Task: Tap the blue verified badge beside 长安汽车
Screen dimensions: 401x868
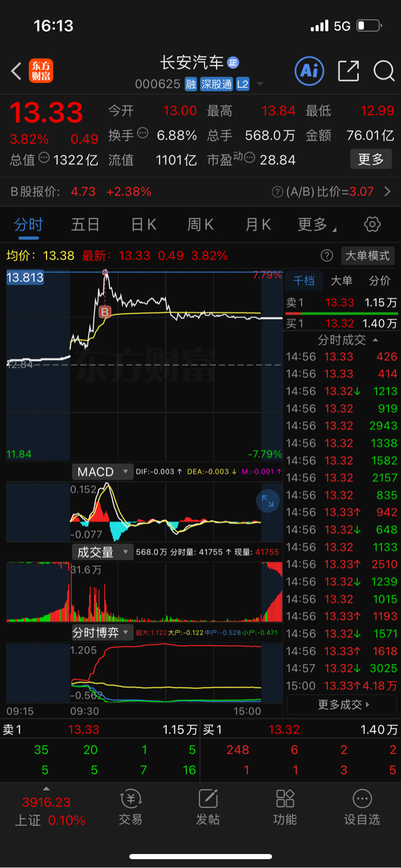Action: (x=233, y=63)
